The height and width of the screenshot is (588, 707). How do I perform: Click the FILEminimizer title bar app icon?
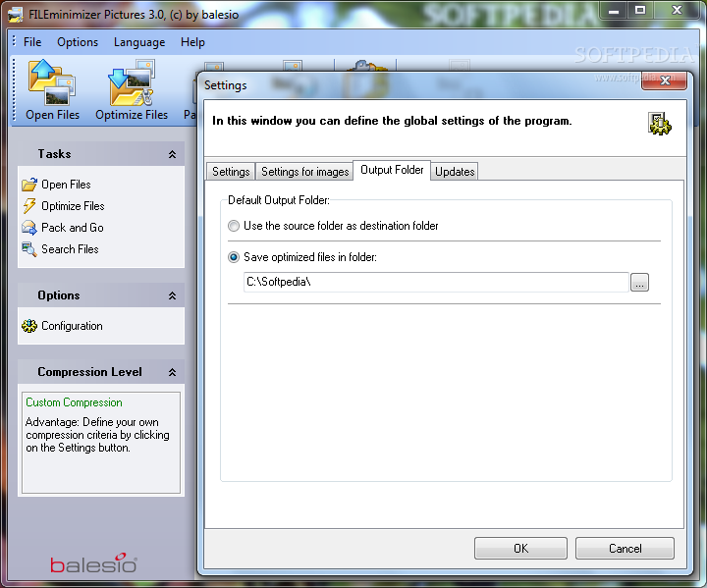(x=16, y=15)
